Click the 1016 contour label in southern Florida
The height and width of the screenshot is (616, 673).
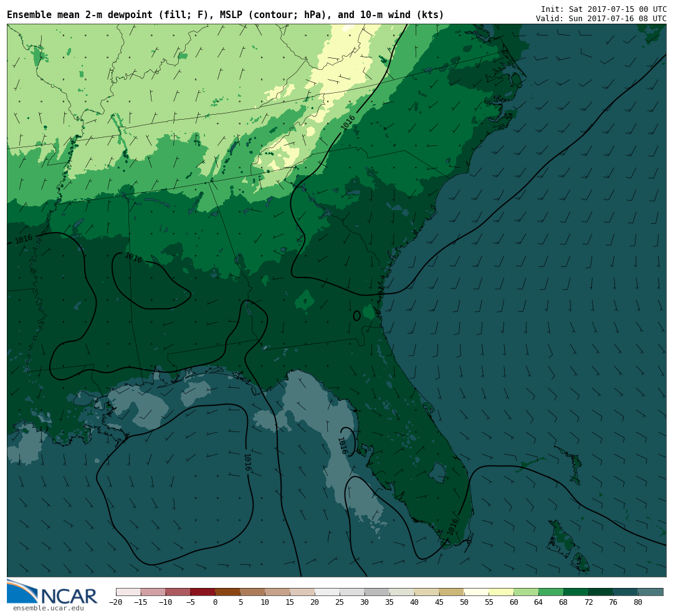(453, 526)
